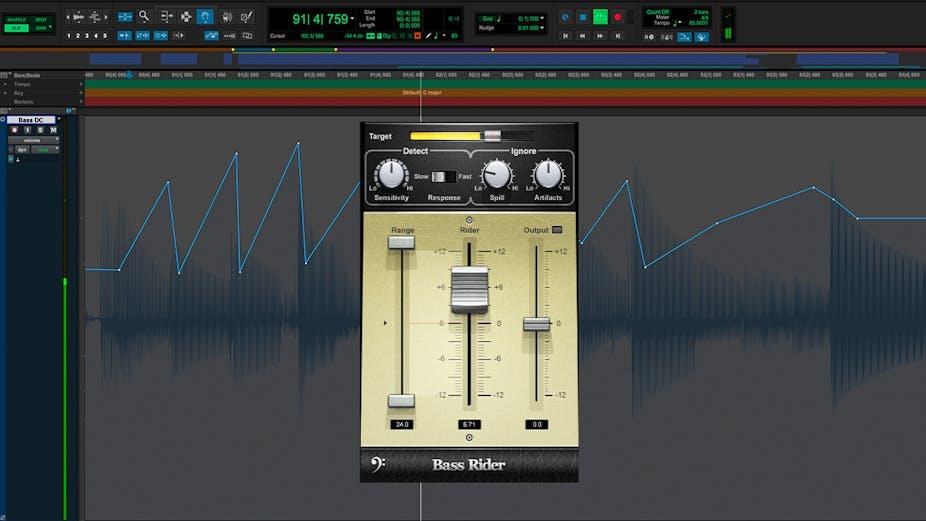Screen dimensions: 926x521
Task: Mute the Bass DC track
Action: (53, 130)
